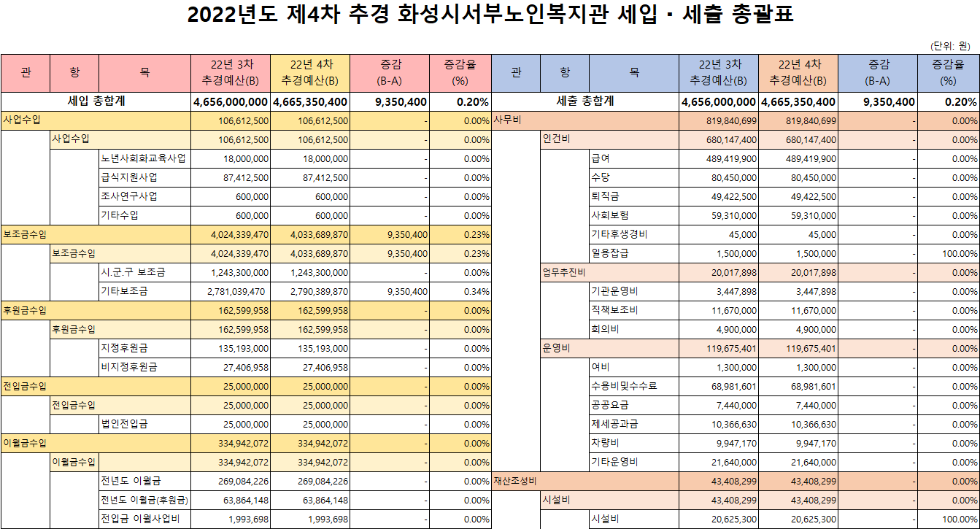
Task: Click the 법인전입금 cell
Action: point(125,424)
